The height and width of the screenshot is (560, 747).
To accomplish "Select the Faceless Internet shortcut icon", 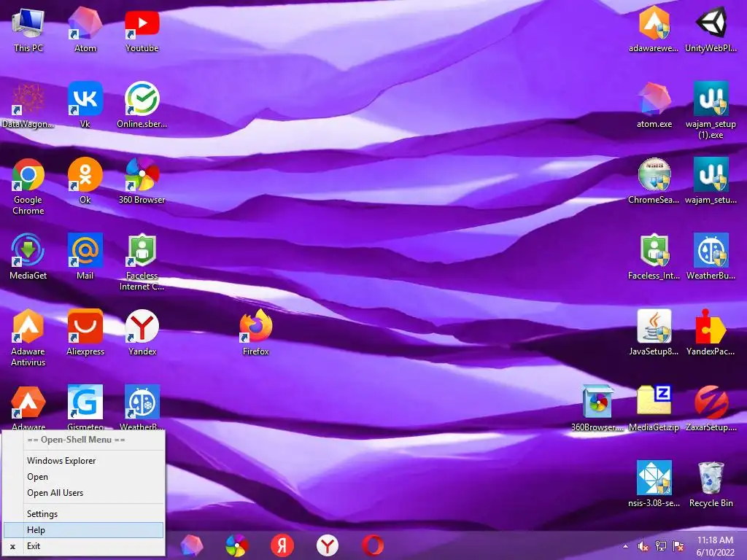I will point(142,262).
